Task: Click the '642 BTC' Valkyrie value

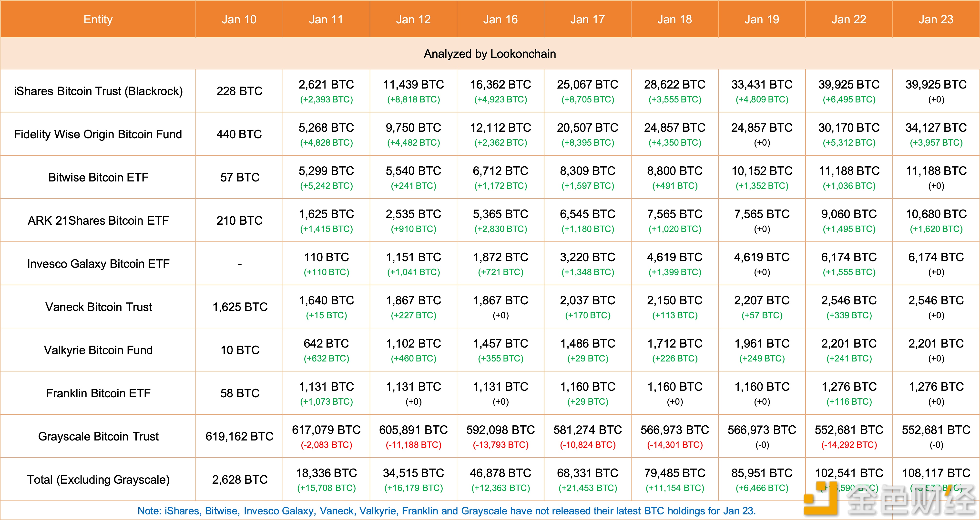Action: coord(326,343)
